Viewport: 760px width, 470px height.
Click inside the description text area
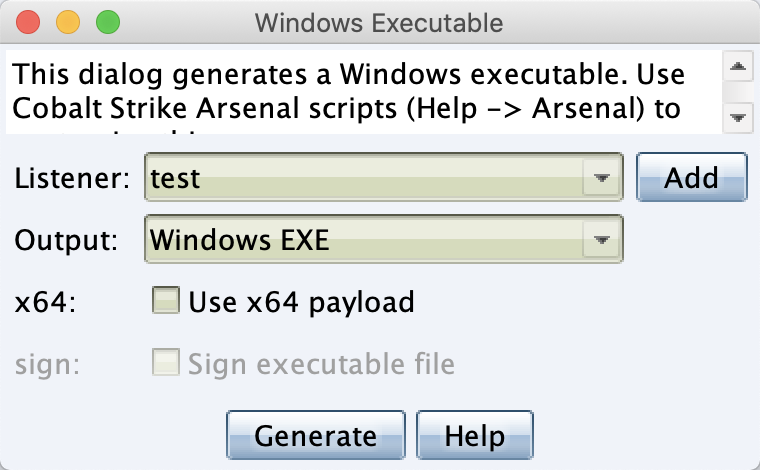pos(360,91)
